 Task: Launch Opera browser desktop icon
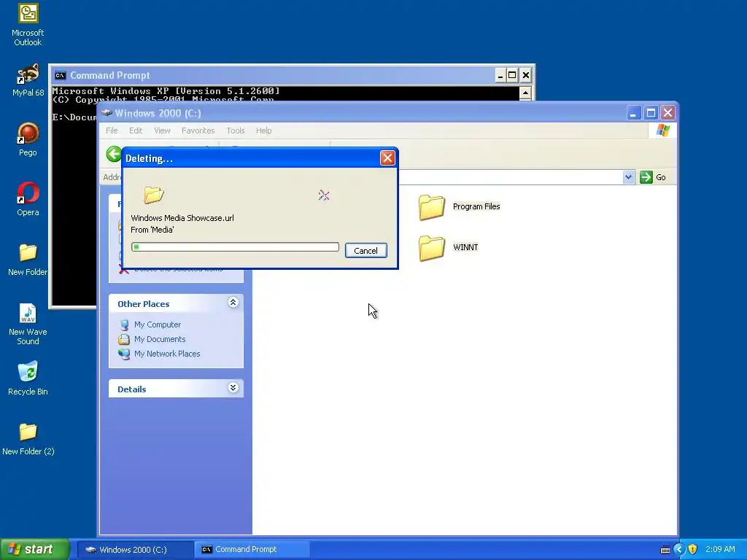(x=28, y=193)
